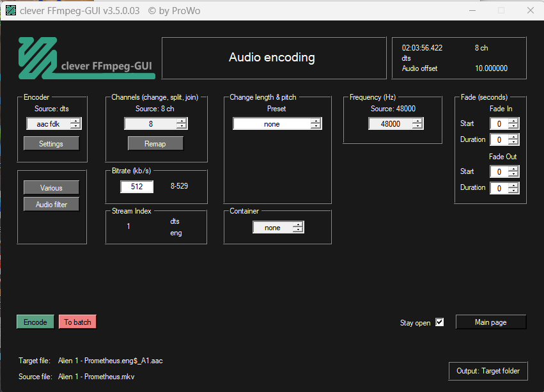Image resolution: width=544 pixels, height=392 pixels.
Task: Click the Output: Target folder button
Action: (x=488, y=371)
